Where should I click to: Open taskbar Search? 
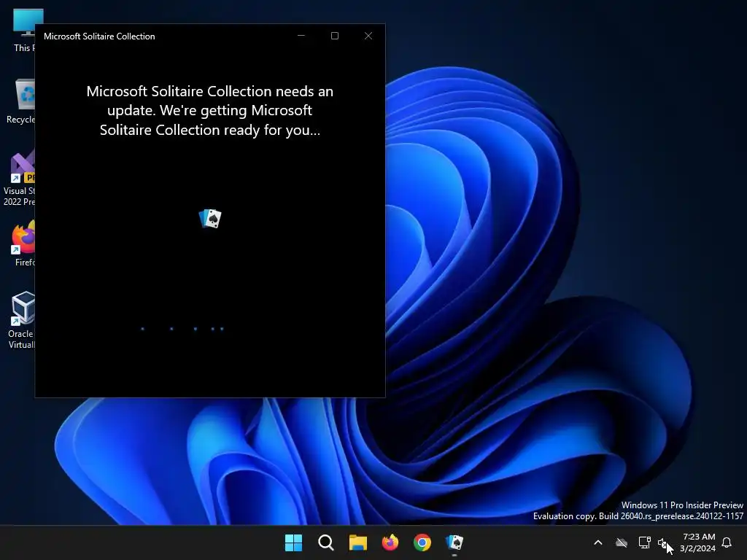(x=326, y=542)
